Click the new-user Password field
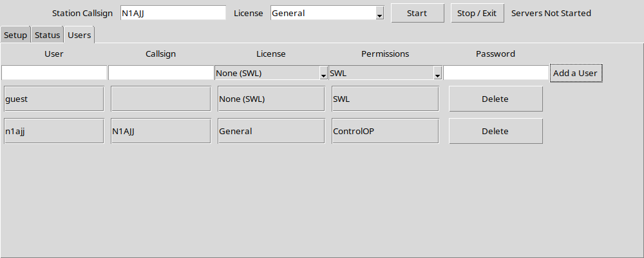The width and height of the screenshot is (644, 258). [x=496, y=73]
